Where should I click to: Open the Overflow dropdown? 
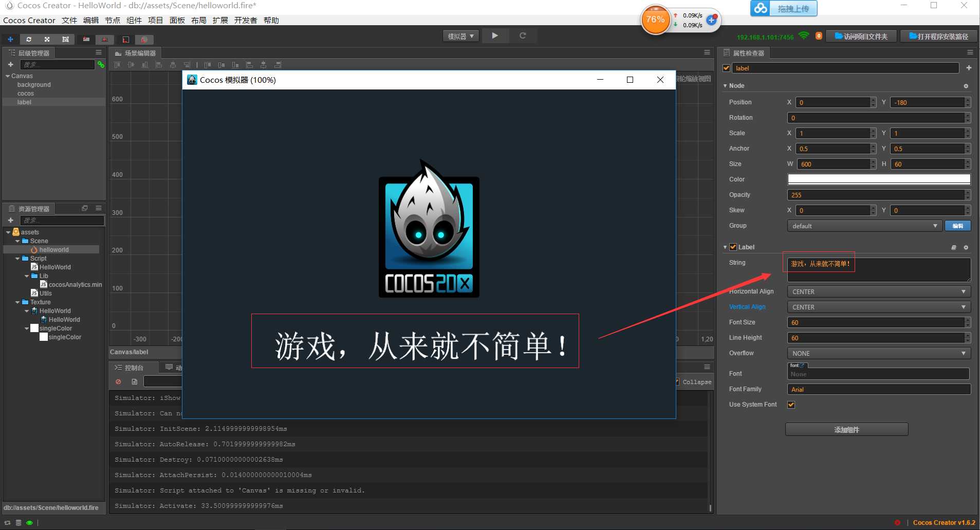click(x=879, y=353)
